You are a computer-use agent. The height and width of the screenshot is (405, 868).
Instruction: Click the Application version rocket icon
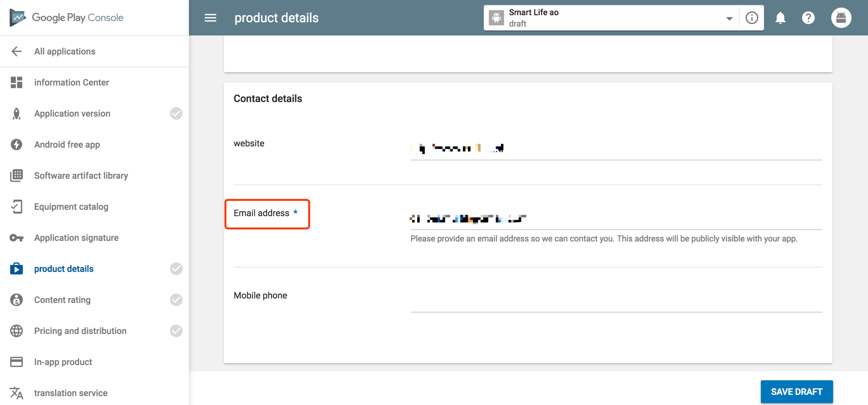(x=16, y=114)
